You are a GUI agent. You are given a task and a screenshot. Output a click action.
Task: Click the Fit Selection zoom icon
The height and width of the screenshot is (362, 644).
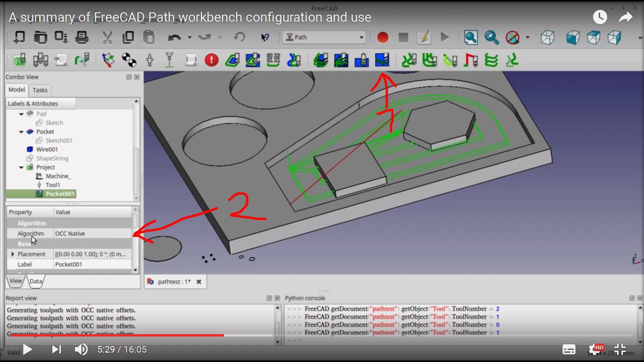(x=491, y=37)
